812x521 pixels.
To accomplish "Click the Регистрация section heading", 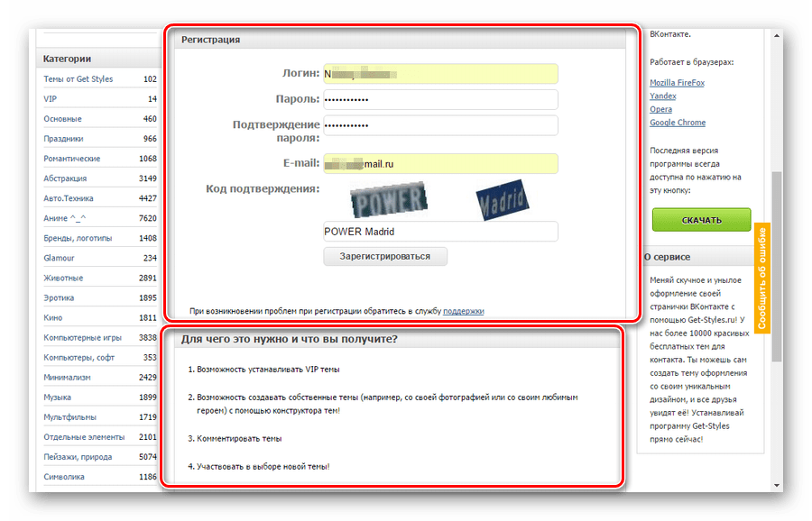I will 211,40.
